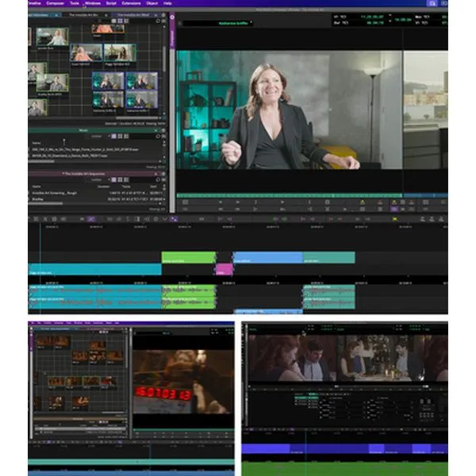Open the Extensions menu
Image resolution: width=476 pixels, height=476 pixels.
131,3
